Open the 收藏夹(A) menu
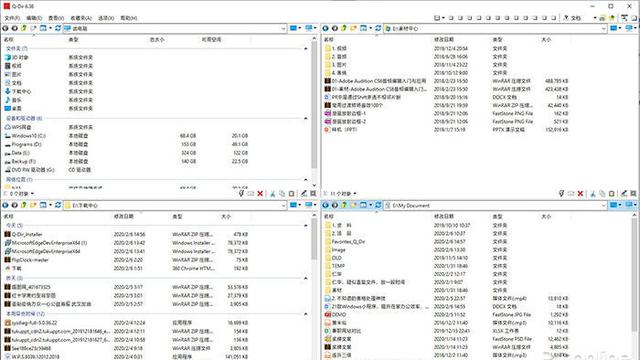The image size is (640, 360). (x=81, y=18)
